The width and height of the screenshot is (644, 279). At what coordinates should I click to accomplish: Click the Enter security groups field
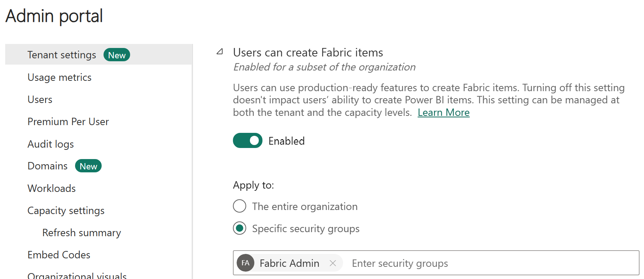(481, 263)
